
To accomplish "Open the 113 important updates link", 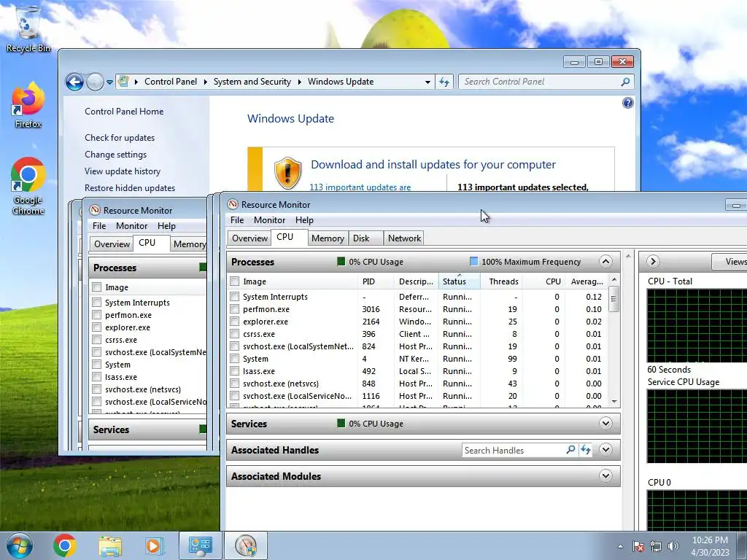I will point(360,187).
